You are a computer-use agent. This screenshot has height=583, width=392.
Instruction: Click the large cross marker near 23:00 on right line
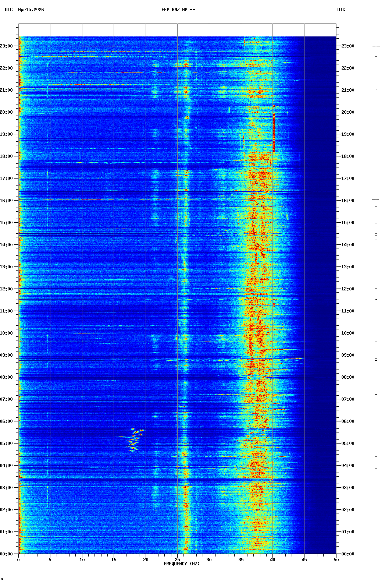pyautogui.click(x=376, y=46)
